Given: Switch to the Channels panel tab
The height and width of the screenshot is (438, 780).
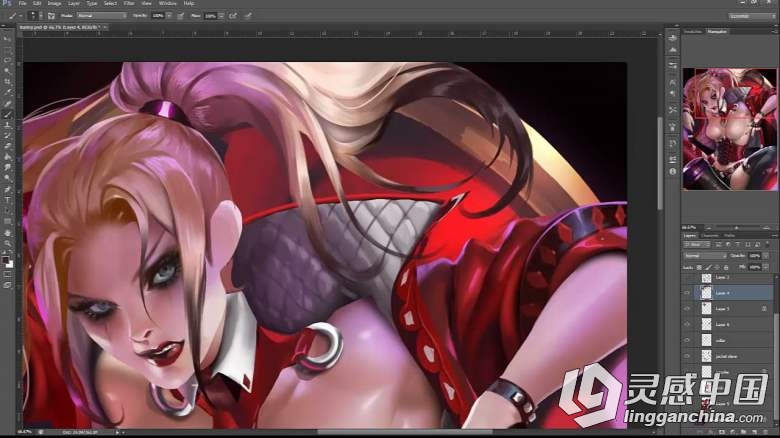Looking at the screenshot, I should [710, 235].
